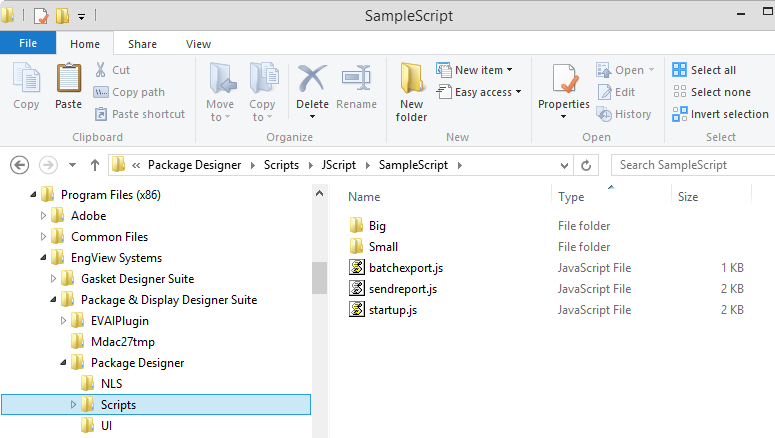Image resolution: width=775 pixels, height=438 pixels.
Task: Expand the Scripts folder in tree
Action: click(73, 405)
